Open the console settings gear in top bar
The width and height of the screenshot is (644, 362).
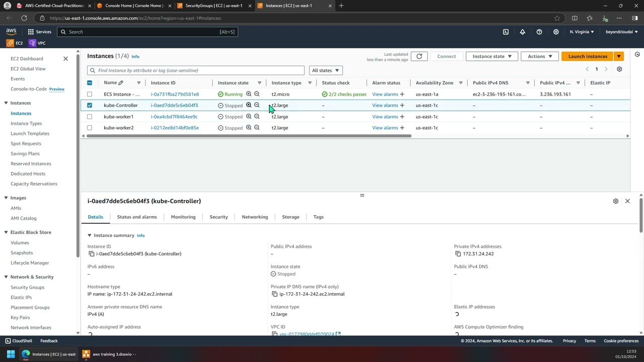pos(556,32)
